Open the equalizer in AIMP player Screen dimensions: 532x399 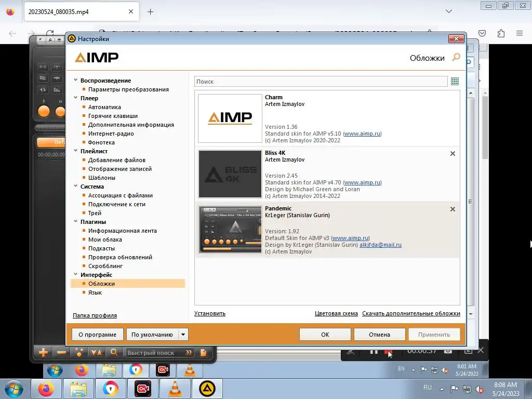(x=57, y=89)
